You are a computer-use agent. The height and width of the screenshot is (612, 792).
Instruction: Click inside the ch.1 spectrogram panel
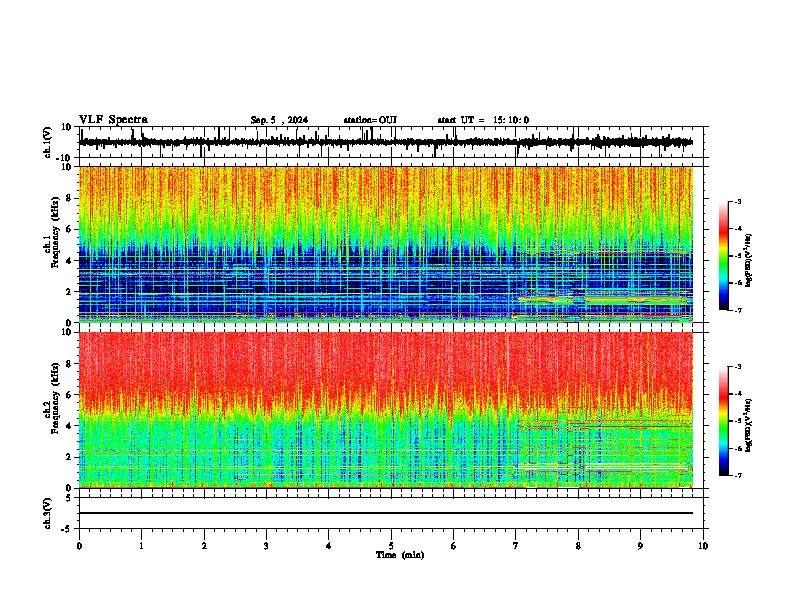(x=386, y=244)
